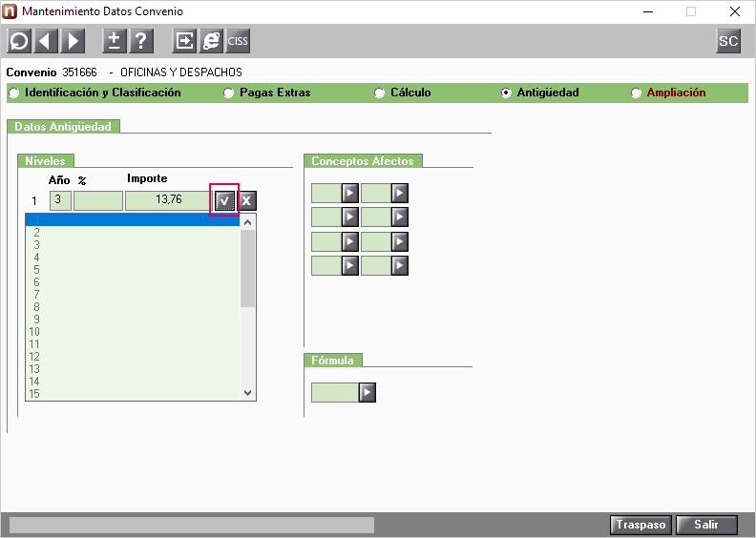Viewport: 756px width, 538px height.
Task: Click the Niveles section label
Action: 45,161
